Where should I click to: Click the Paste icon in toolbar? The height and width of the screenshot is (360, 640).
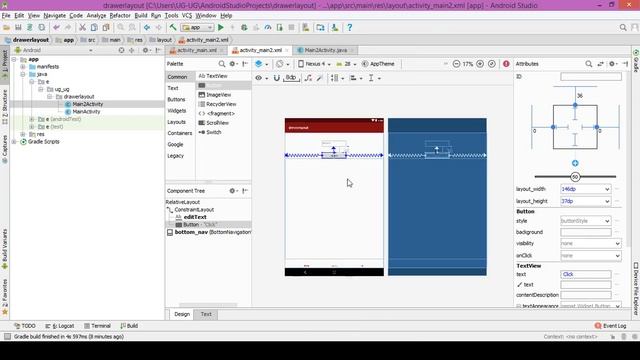[x=106, y=28]
